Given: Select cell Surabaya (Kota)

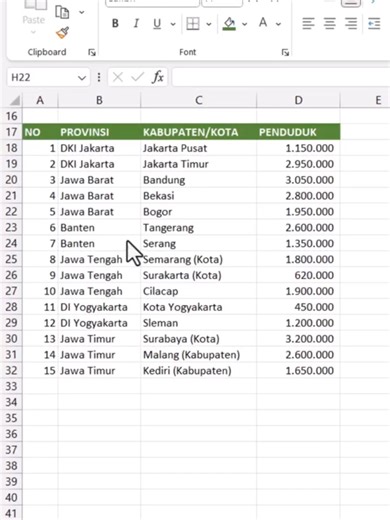Looking at the screenshot, I should 199,339.
